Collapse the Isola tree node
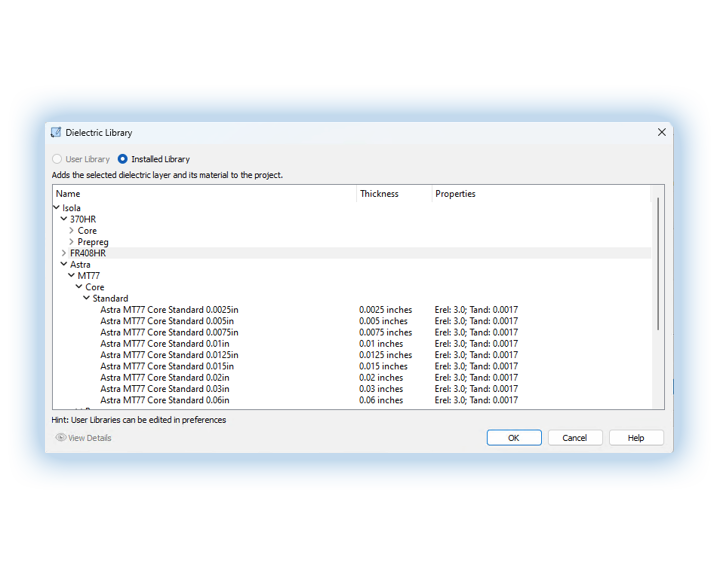 [56, 208]
